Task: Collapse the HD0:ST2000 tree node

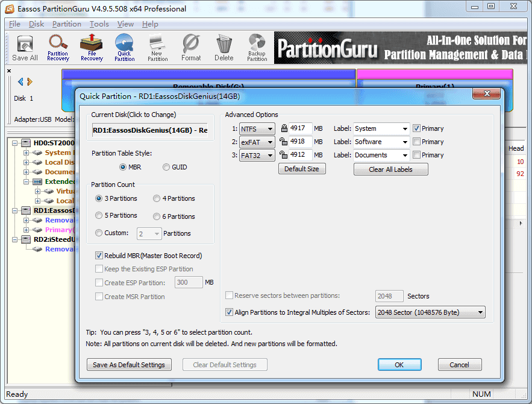Action: click(x=14, y=144)
